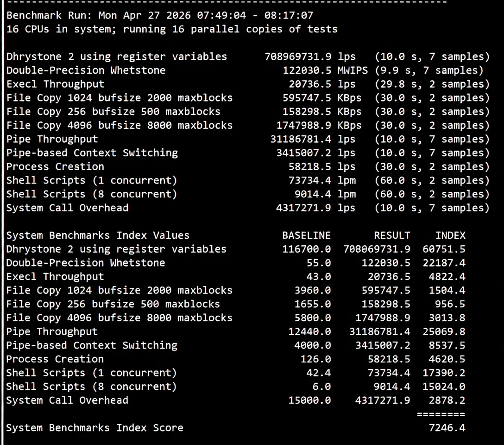Click the Process Creation value 58218.5 lps
Viewport: 504px width, 445px height.
click(x=322, y=167)
